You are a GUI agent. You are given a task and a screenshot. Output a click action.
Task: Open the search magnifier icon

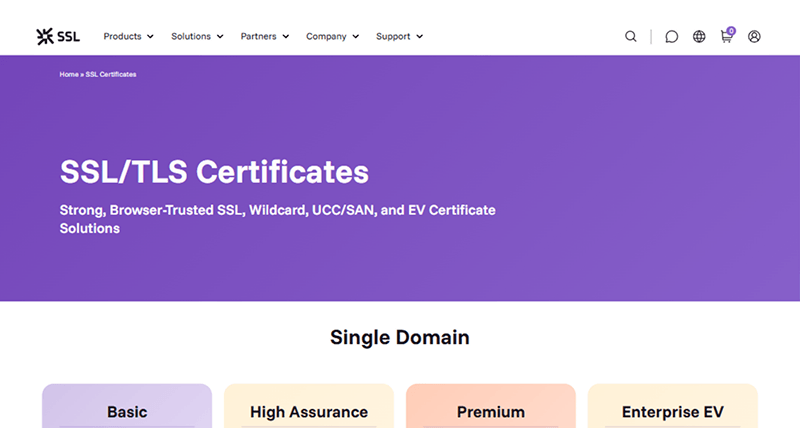631,36
